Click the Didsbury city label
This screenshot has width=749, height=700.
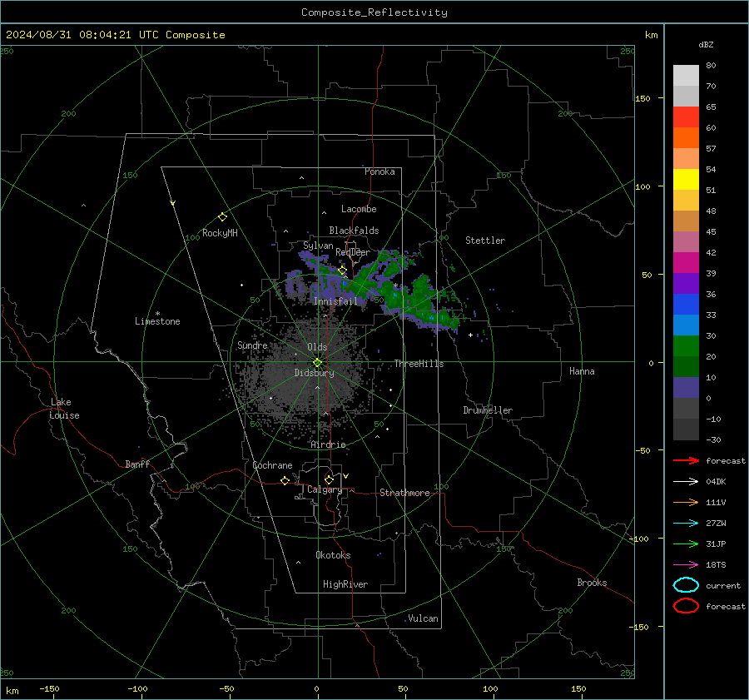(314, 373)
